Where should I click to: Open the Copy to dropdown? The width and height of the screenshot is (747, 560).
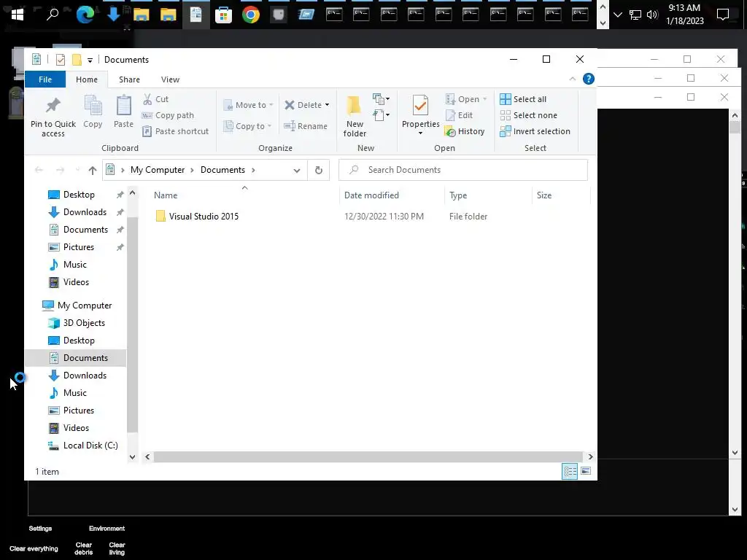[247, 126]
